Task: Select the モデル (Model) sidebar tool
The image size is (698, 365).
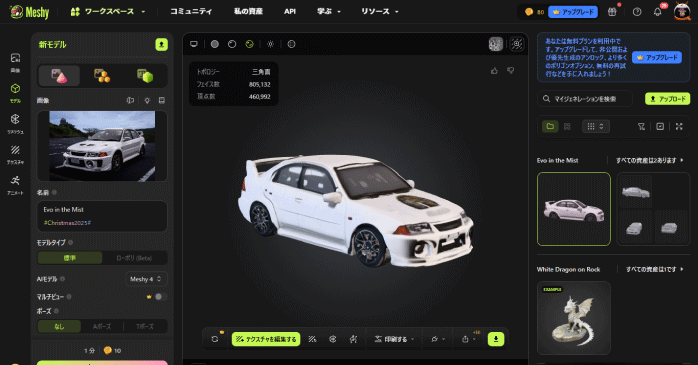Action: point(15,93)
